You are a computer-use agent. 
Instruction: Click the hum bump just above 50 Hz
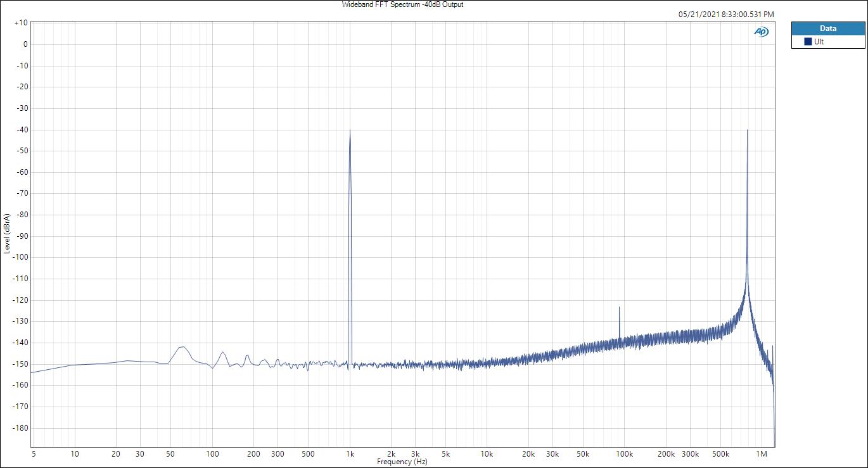182,346
